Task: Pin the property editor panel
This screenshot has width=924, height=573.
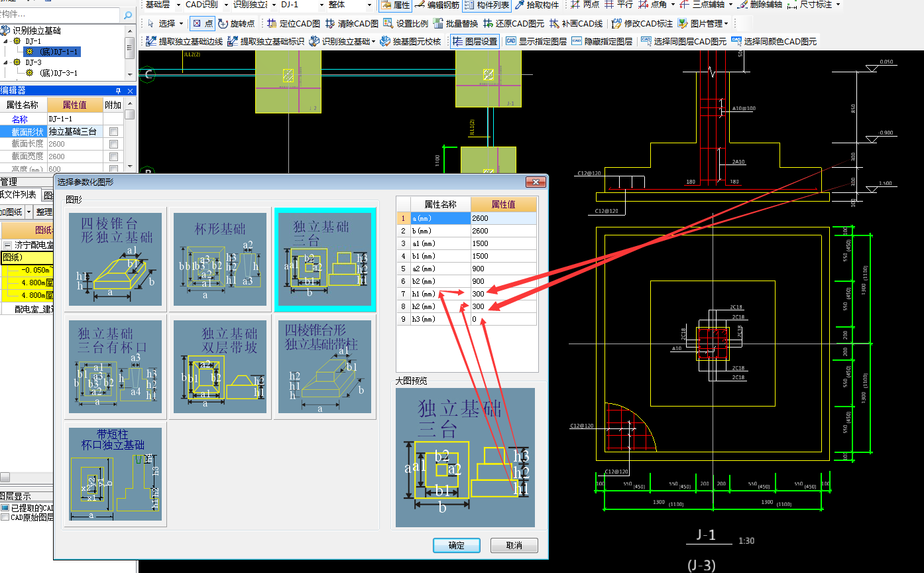Action: (x=119, y=91)
